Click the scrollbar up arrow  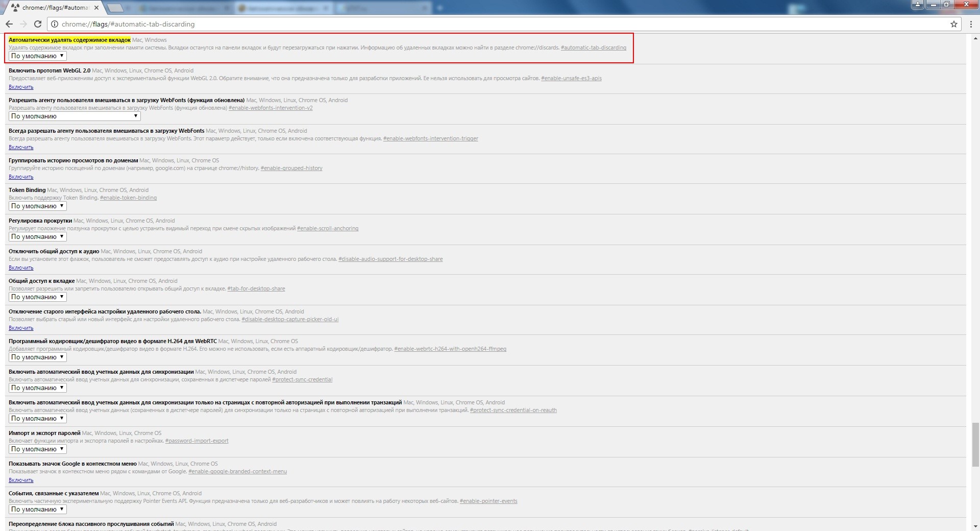coord(975,38)
